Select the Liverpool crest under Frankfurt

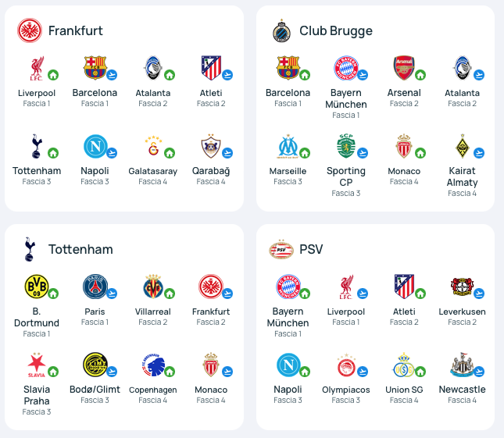(x=37, y=69)
